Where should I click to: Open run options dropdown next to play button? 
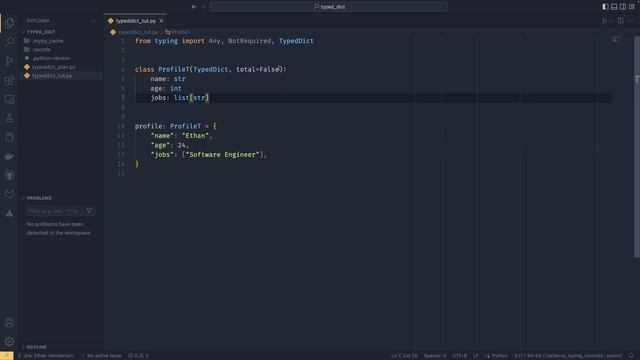click(x=611, y=21)
